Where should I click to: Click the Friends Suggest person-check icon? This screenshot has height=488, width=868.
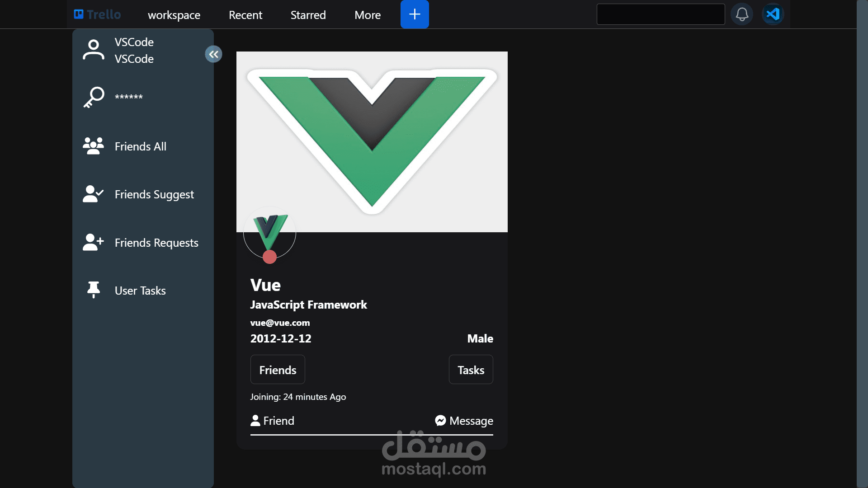click(x=94, y=194)
